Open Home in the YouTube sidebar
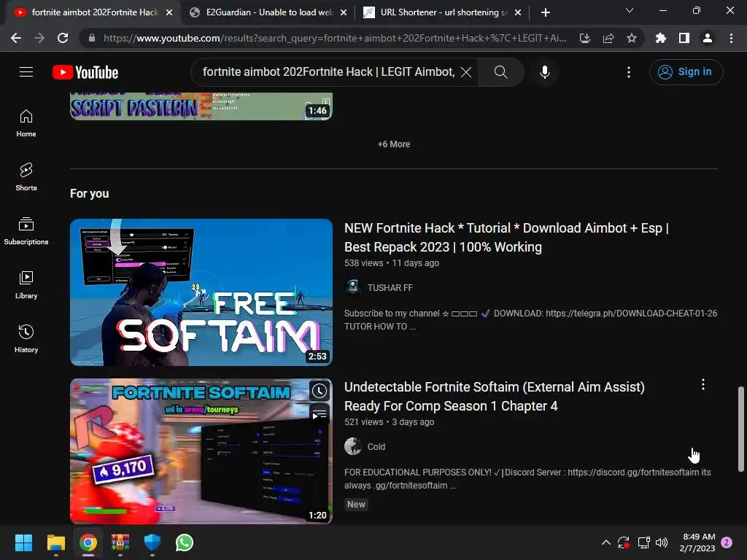This screenshot has height=560, width=747. click(26, 122)
